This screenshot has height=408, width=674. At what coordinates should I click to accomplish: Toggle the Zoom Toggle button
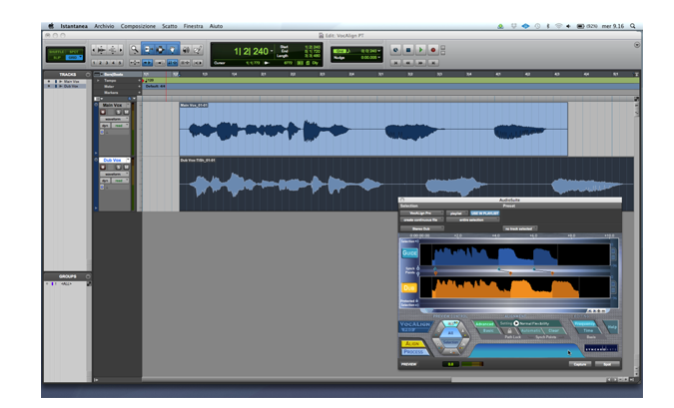[x=135, y=63]
